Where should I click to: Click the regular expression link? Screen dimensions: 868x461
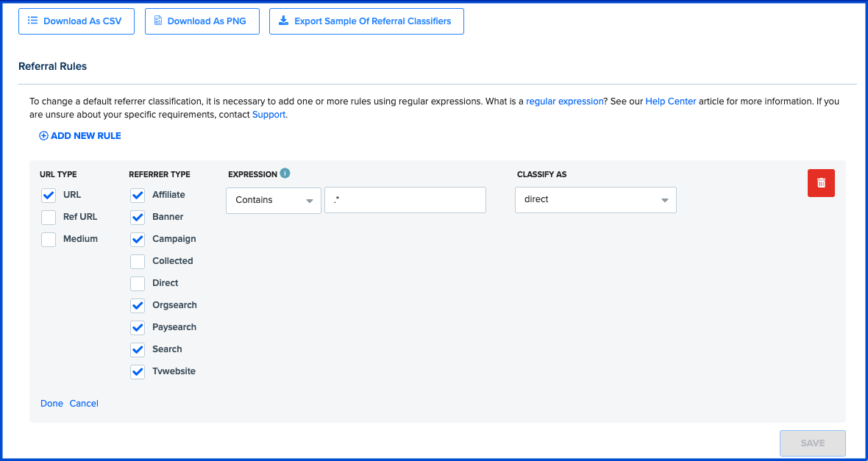click(564, 101)
